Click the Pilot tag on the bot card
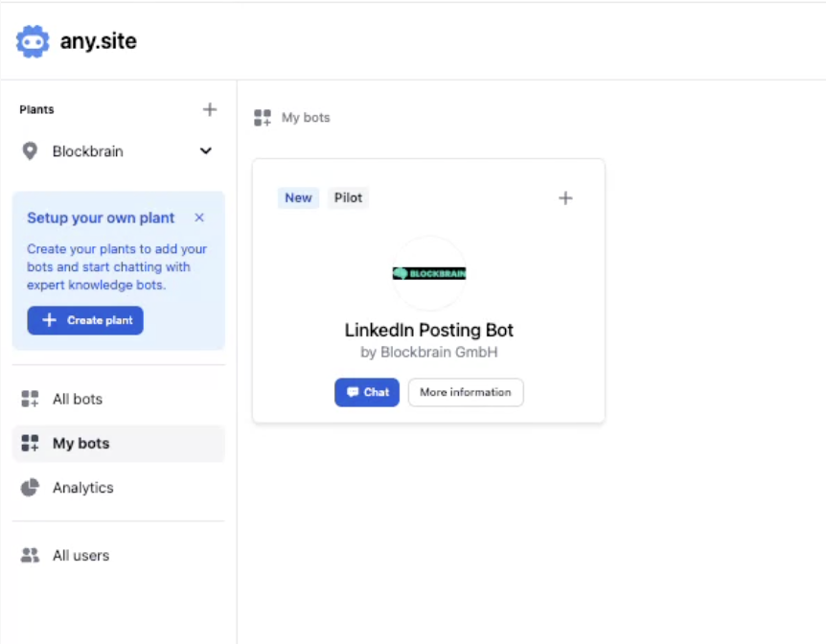This screenshot has width=826, height=644. pyautogui.click(x=348, y=197)
